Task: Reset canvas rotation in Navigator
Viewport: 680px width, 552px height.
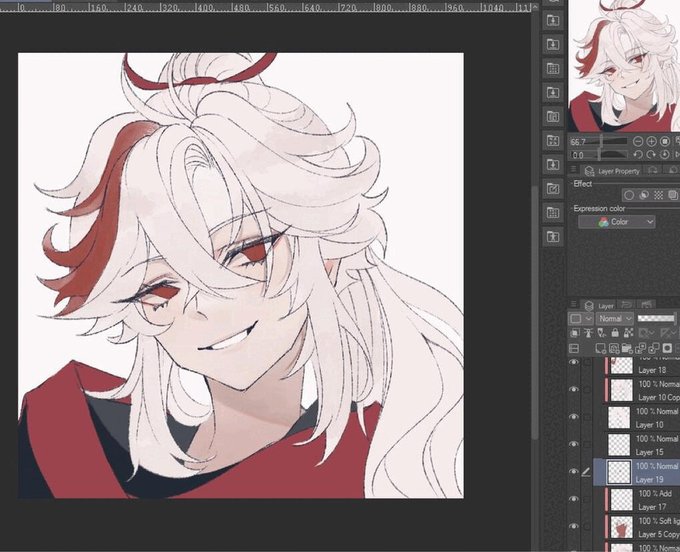Action: pos(665,154)
